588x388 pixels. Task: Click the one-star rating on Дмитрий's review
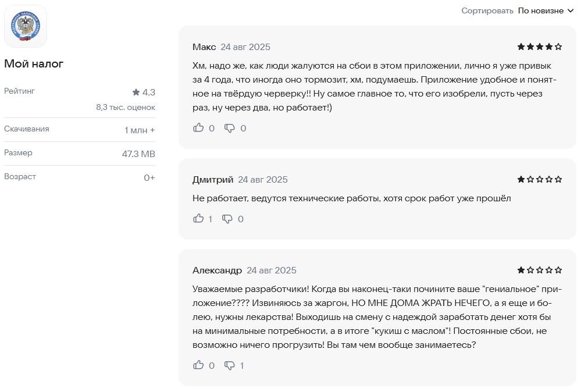(x=539, y=179)
